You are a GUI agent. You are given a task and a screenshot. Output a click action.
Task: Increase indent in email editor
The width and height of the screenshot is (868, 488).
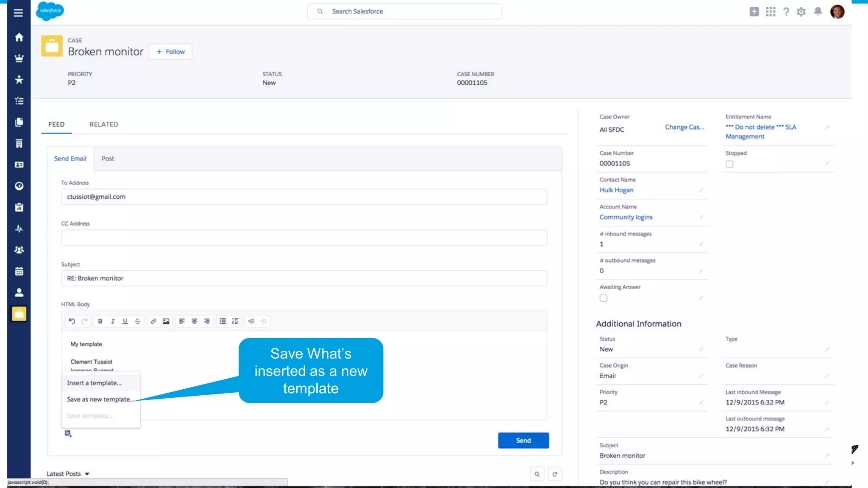pos(251,321)
